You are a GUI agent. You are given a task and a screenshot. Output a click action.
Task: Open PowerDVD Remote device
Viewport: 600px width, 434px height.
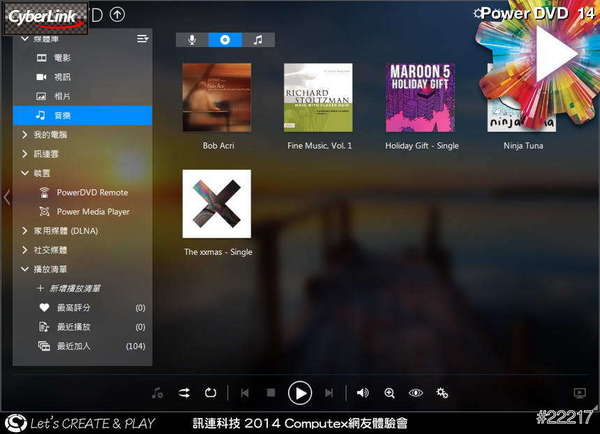83,193
